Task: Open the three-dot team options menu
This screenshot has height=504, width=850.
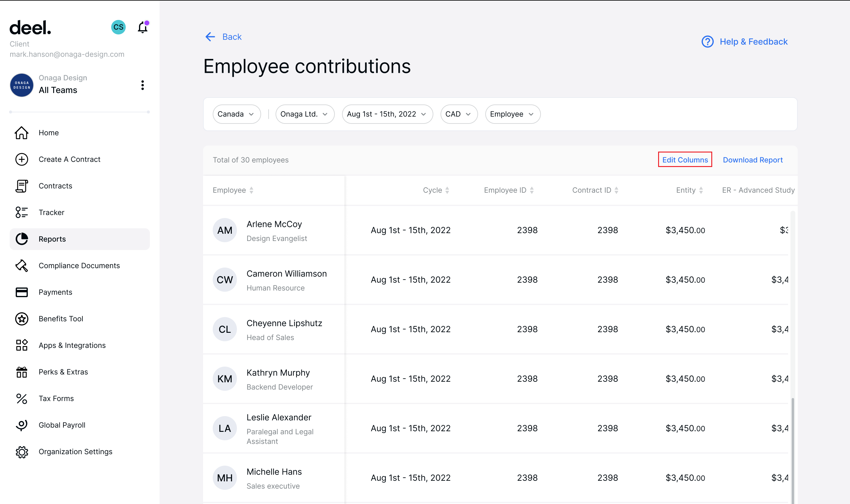Action: [x=142, y=85]
